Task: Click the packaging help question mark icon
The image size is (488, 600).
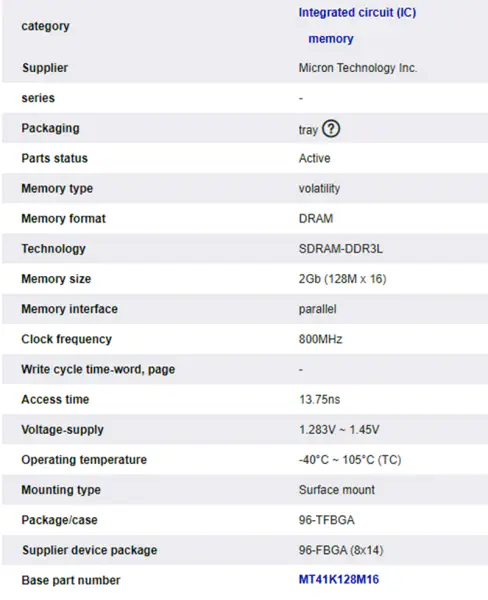Action: click(331, 129)
